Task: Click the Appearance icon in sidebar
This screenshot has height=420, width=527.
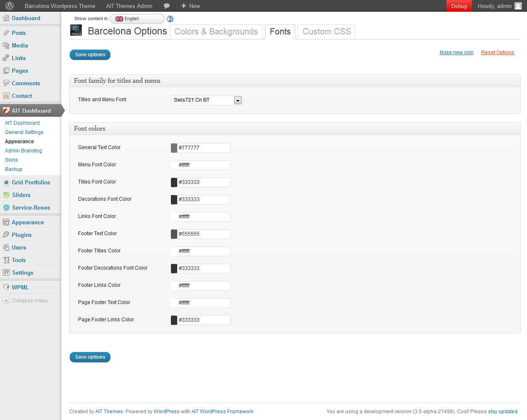Action: (x=6, y=222)
